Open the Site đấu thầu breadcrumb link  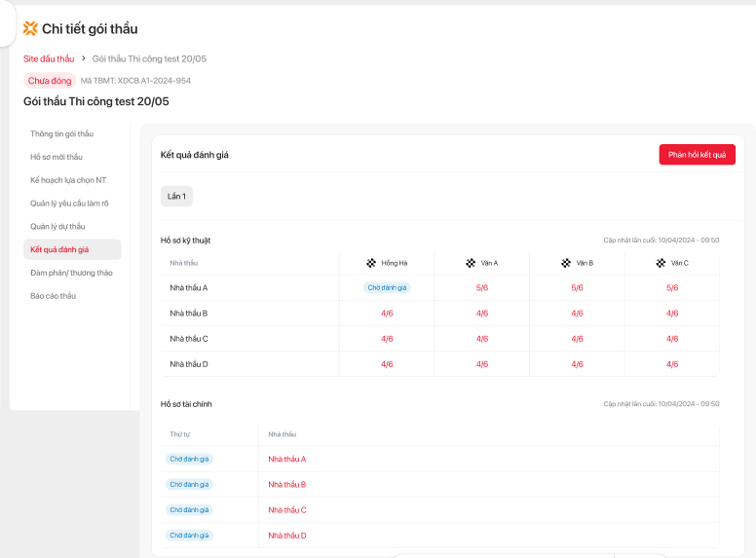coord(49,58)
